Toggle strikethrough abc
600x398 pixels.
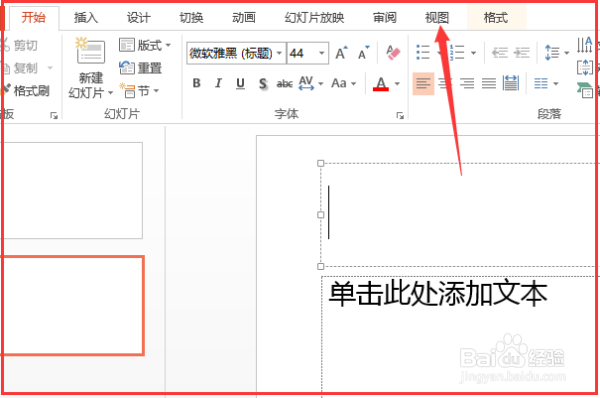point(285,83)
